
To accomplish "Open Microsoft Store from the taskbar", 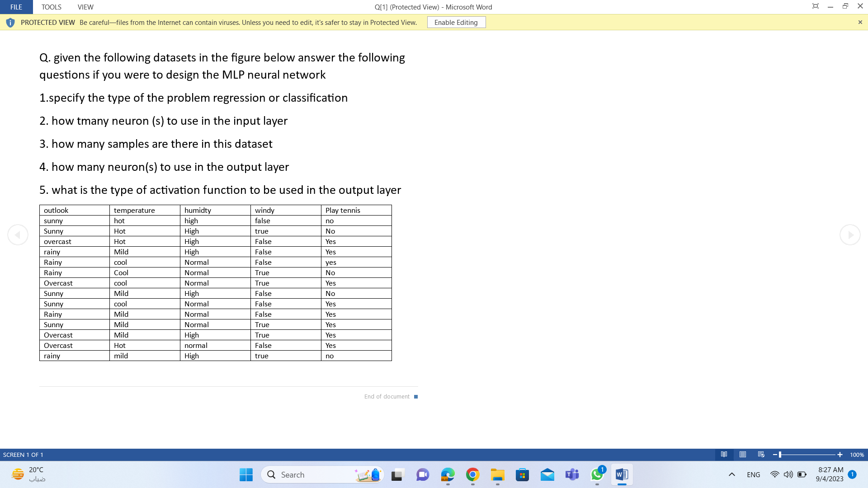I will point(522,475).
